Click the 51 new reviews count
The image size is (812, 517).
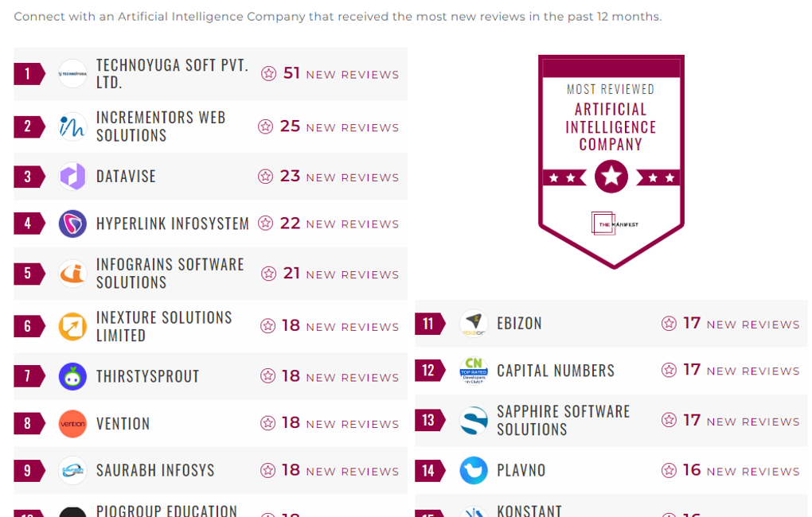[291, 73]
